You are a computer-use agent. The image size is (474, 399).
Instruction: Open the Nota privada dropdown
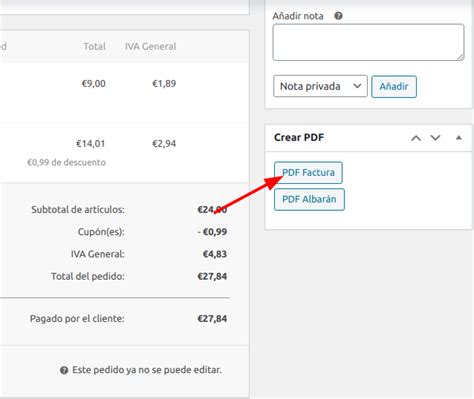320,86
